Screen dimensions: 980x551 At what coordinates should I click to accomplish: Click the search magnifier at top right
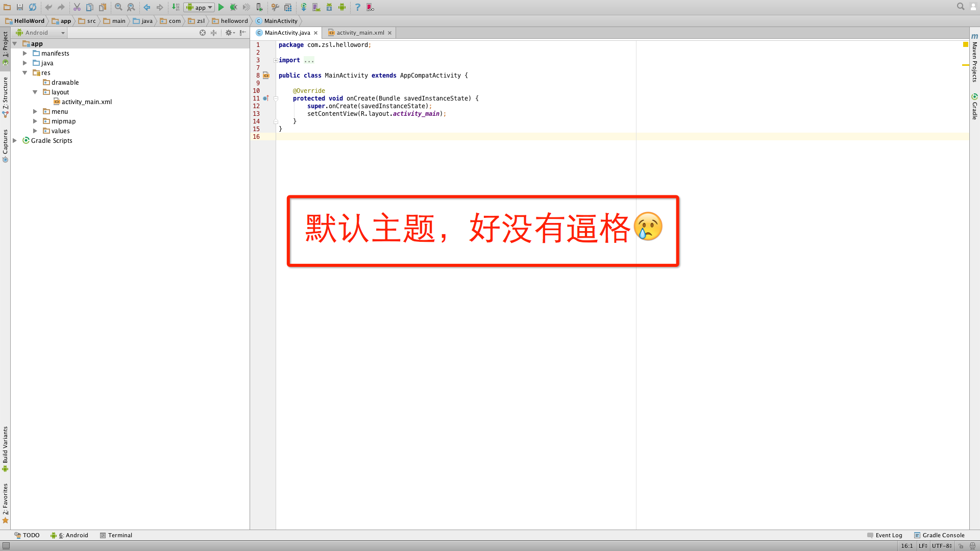point(961,7)
